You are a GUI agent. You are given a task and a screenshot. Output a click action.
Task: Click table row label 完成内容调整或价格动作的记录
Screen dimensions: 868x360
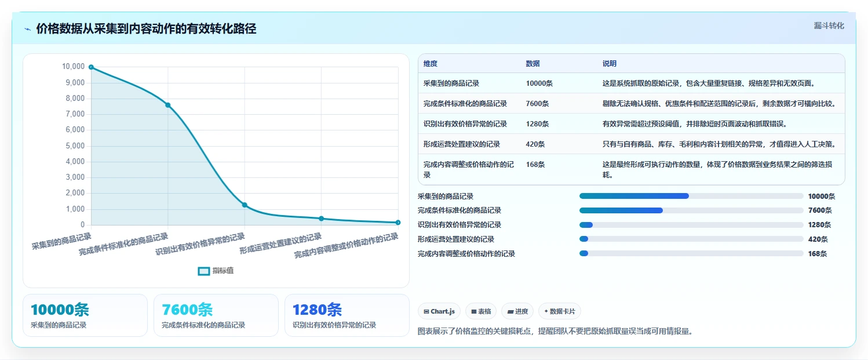(x=469, y=169)
